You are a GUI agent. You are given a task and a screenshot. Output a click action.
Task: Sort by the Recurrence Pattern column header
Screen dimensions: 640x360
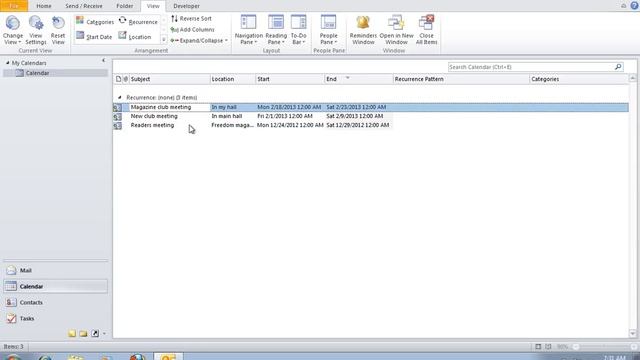tap(461, 79)
